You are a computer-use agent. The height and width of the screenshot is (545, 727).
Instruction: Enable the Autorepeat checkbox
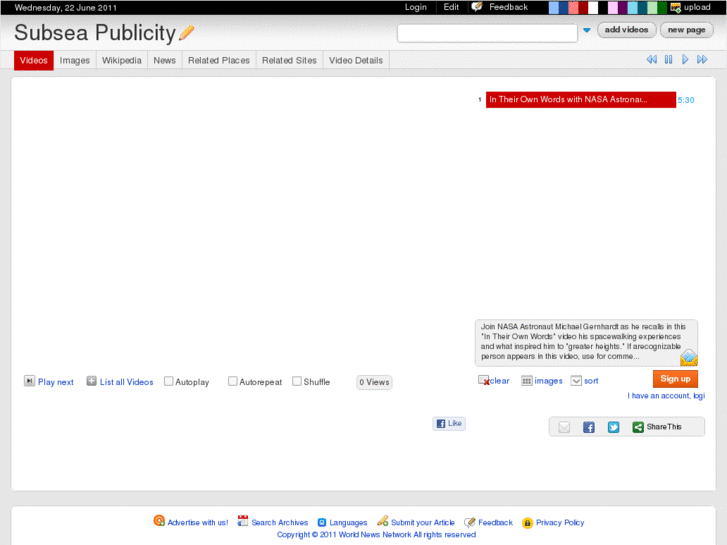tap(232, 381)
